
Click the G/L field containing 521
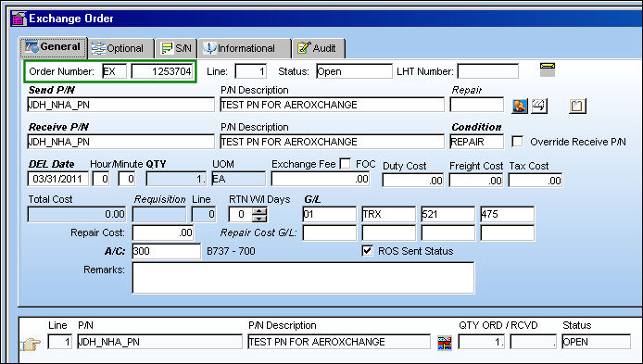coord(448,214)
